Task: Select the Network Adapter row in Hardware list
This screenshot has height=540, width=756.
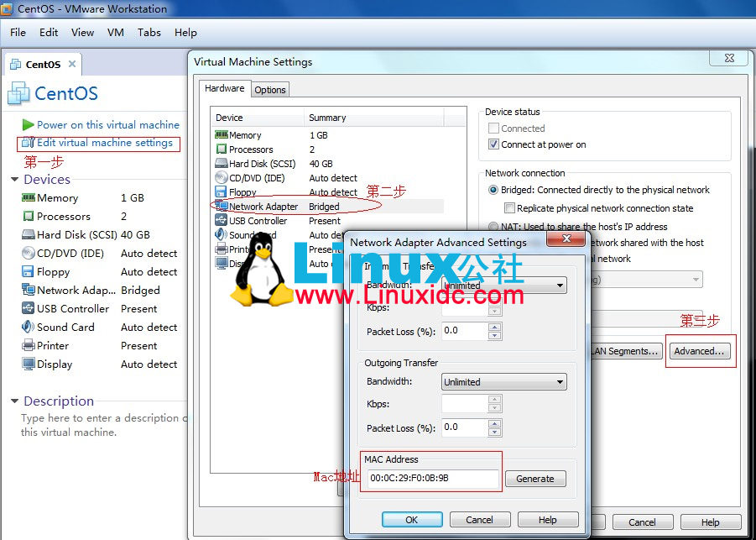Action: [328, 206]
